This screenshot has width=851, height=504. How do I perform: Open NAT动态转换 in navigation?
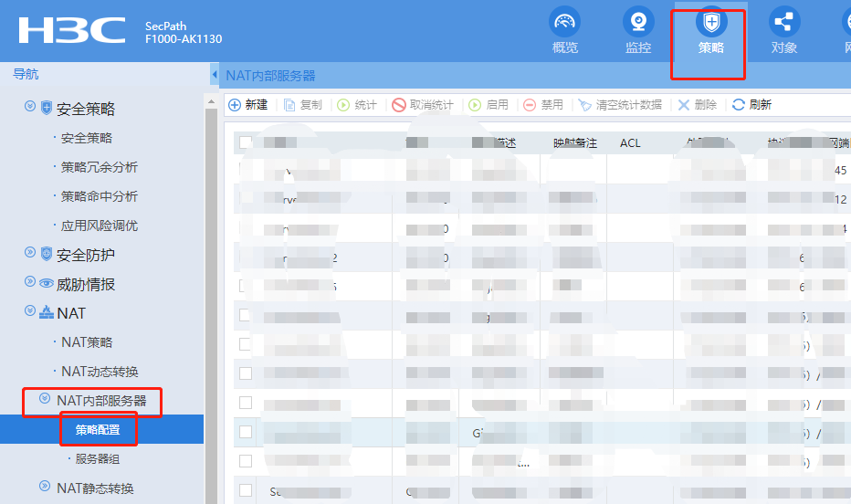[100, 372]
